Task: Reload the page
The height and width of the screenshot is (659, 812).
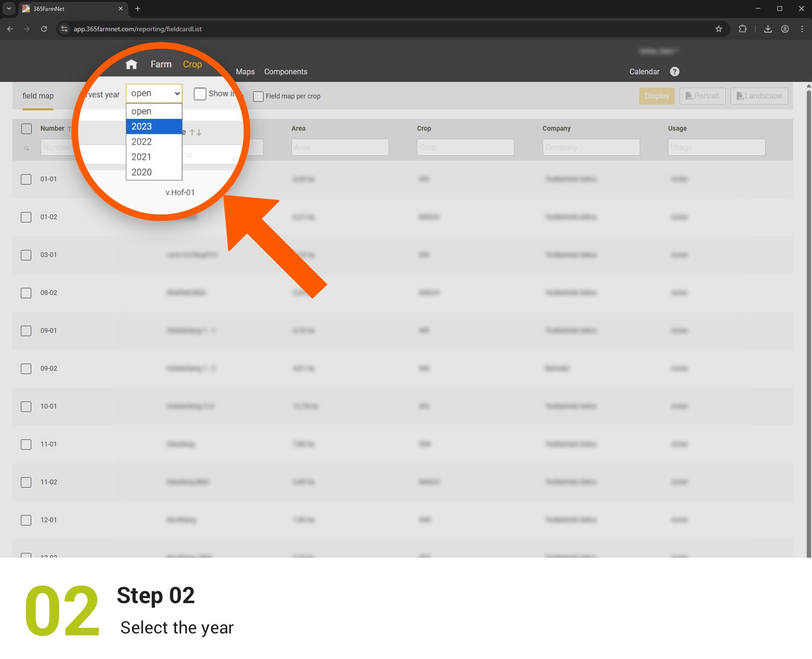Action: coord(44,29)
